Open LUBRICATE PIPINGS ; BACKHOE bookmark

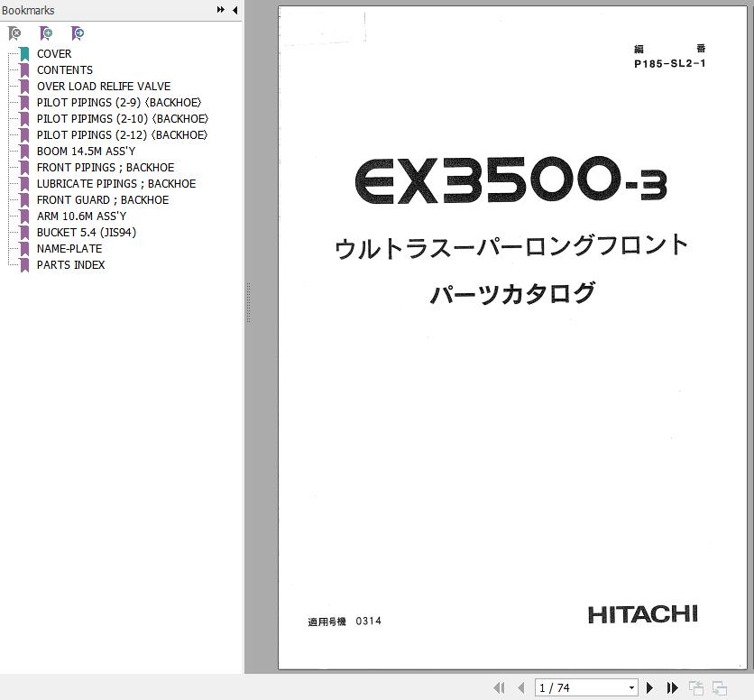click(x=116, y=184)
